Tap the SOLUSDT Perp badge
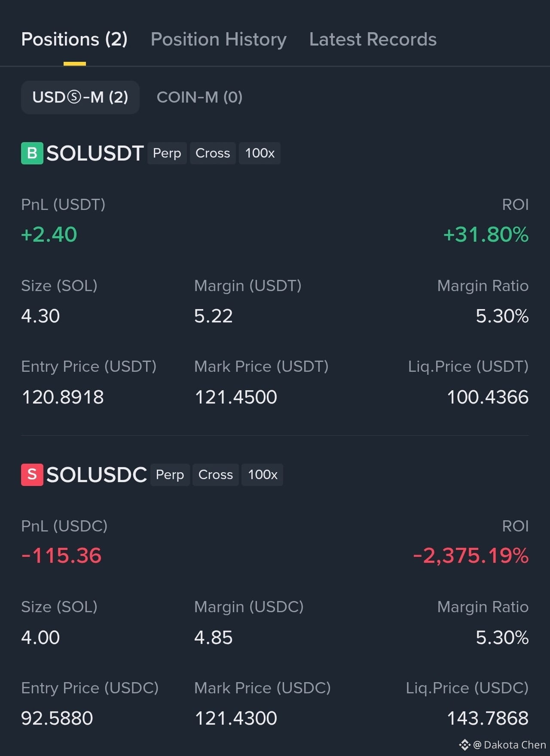Viewport: 550px width, 756px height. 167,153
